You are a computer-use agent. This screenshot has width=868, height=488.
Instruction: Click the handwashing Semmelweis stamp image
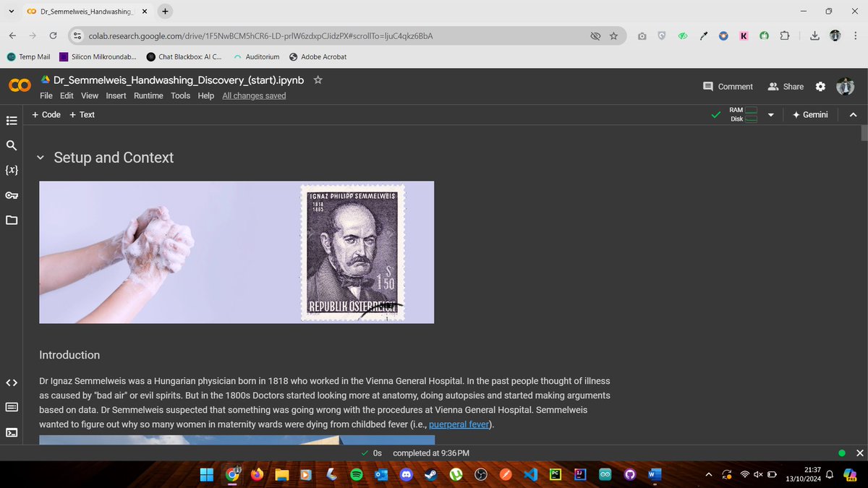(237, 252)
